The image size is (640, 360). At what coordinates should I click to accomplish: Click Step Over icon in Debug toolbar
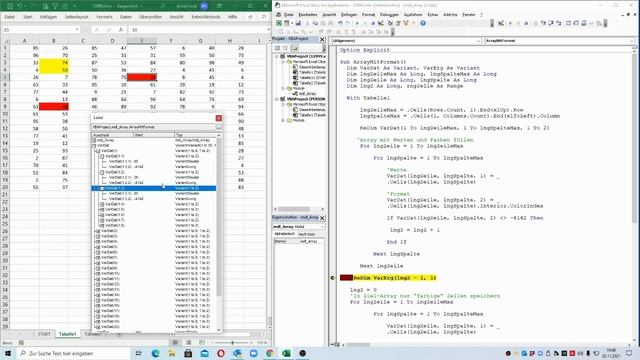click(551, 23)
